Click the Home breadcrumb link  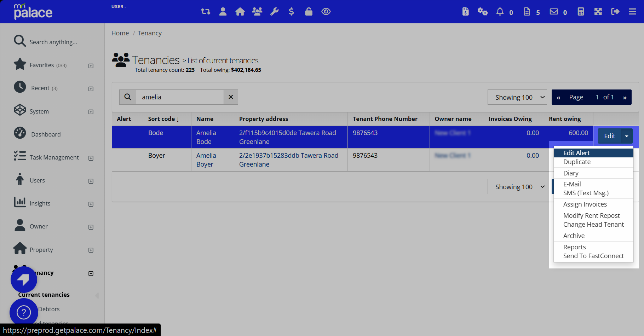click(x=120, y=33)
